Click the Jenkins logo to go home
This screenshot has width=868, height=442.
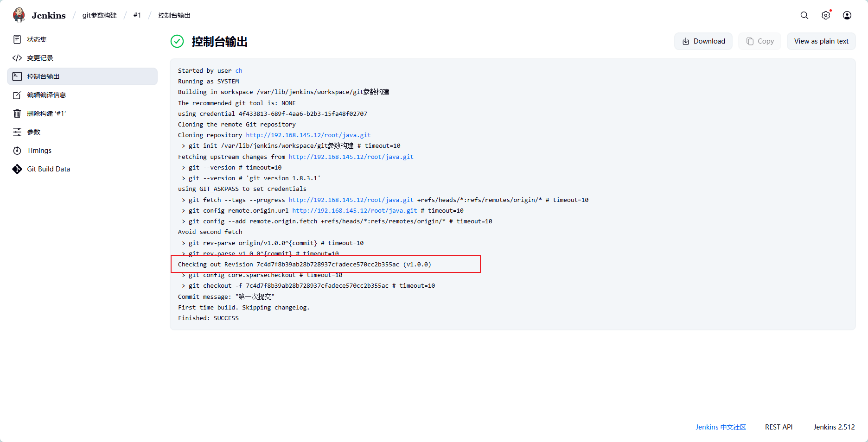point(39,15)
